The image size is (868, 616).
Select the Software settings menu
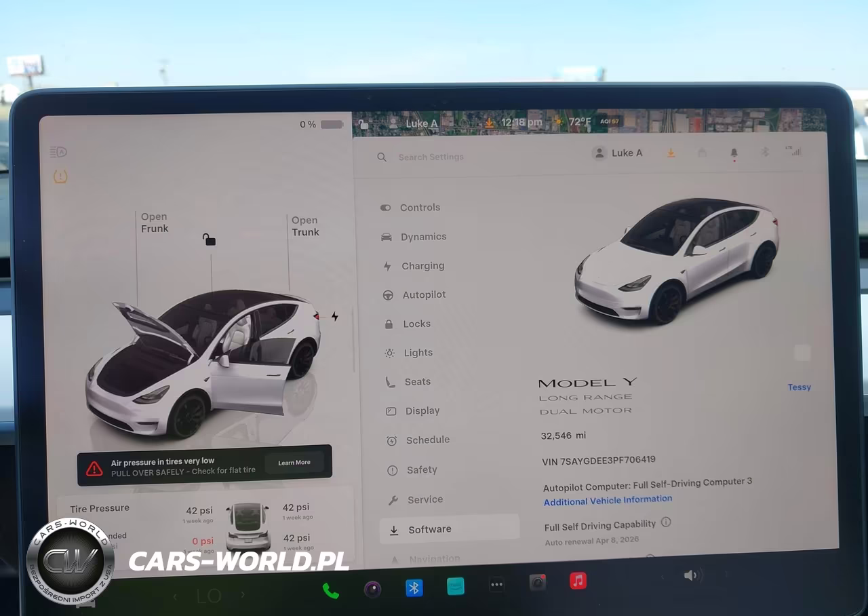450,529
